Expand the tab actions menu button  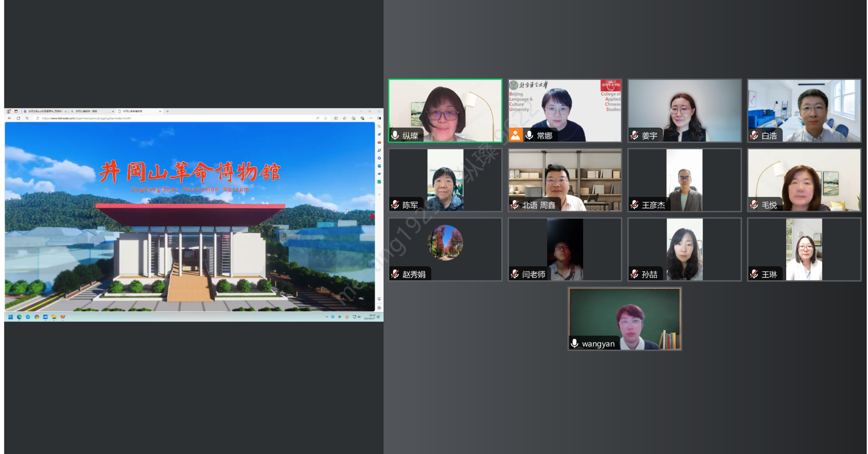click(x=16, y=111)
